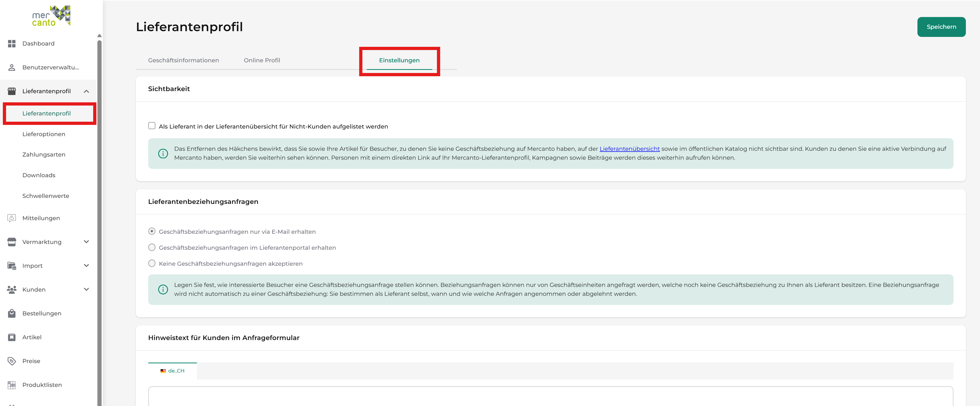Switch to the Online Profil tab

(x=262, y=60)
